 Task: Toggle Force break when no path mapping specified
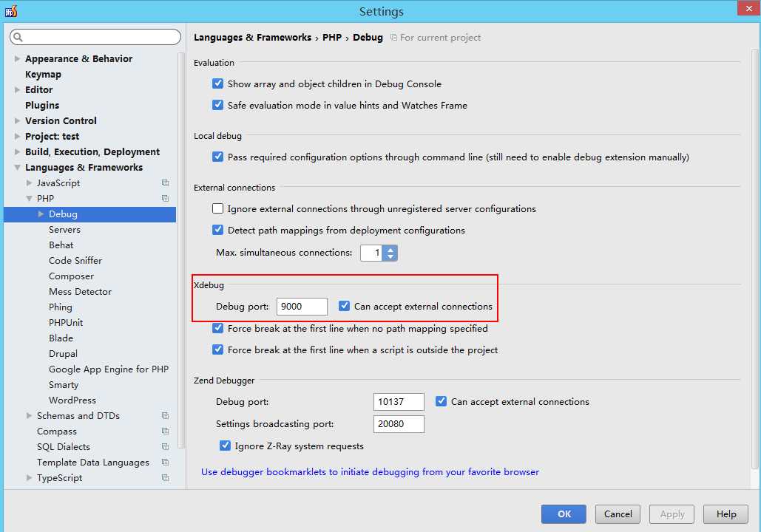[218, 328]
